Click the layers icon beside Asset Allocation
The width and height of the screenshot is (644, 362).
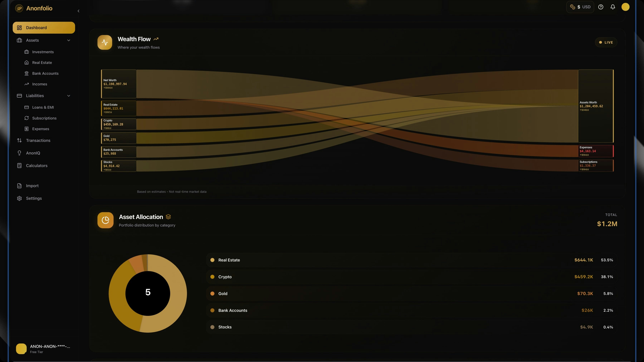click(168, 217)
